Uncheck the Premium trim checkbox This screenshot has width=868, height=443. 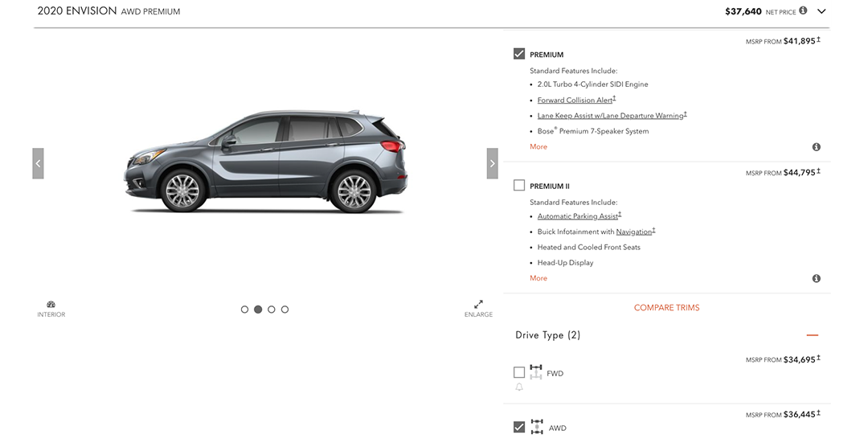519,55
